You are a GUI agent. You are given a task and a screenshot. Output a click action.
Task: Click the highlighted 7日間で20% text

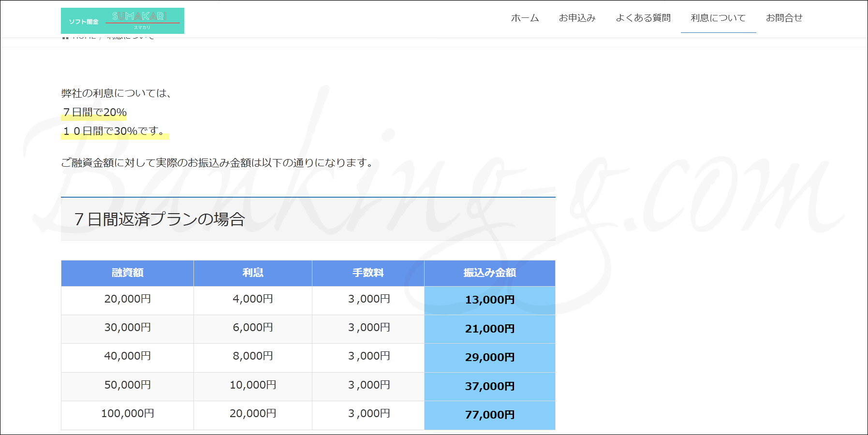pyautogui.click(x=94, y=113)
